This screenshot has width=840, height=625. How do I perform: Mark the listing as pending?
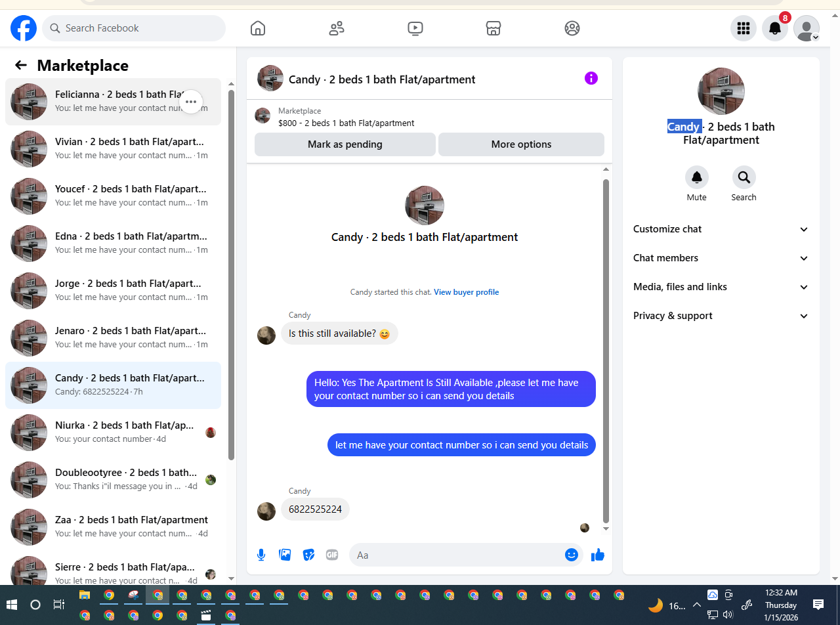point(345,144)
